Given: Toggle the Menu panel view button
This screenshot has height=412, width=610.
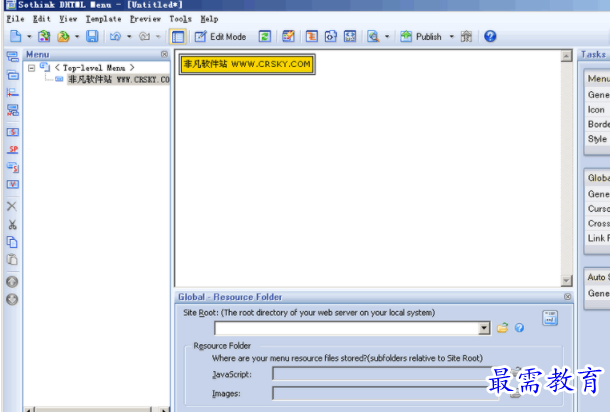Looking at the screenshot, I should (178, 37).
